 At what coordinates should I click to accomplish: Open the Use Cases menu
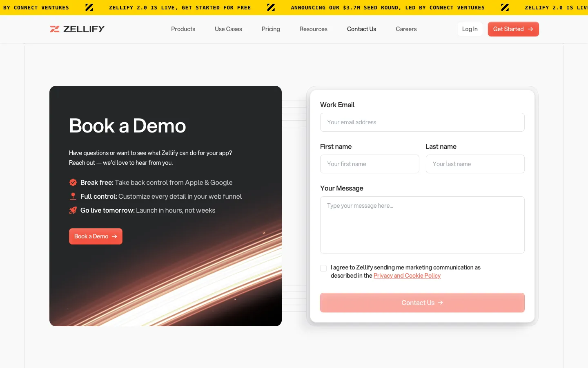(228, 29)
